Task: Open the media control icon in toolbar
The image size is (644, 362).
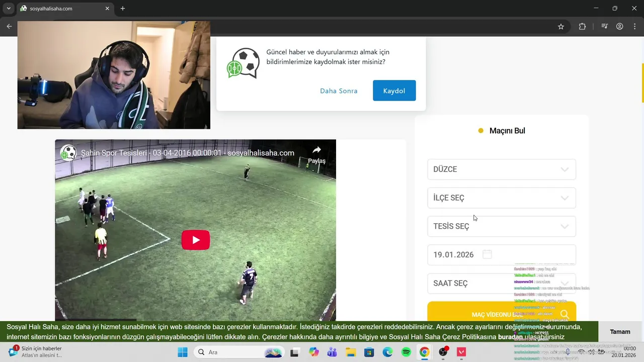Action: click(605, 27)
